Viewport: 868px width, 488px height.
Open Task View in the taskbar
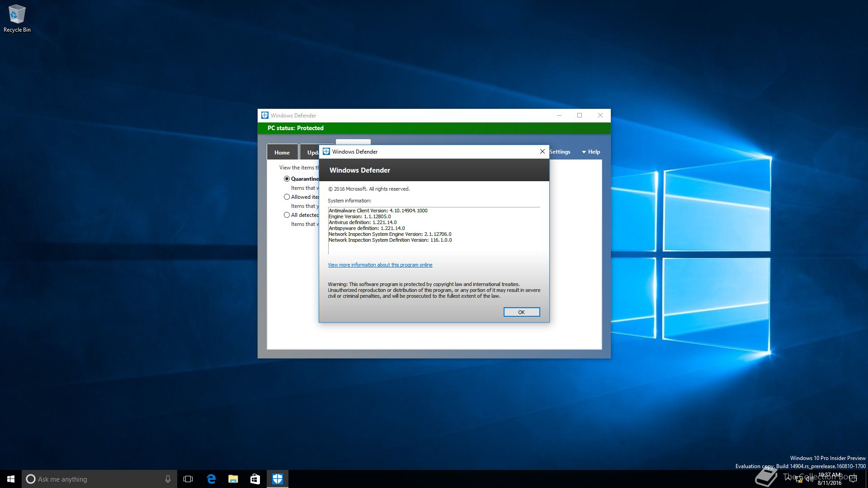(x=188, y=479)
